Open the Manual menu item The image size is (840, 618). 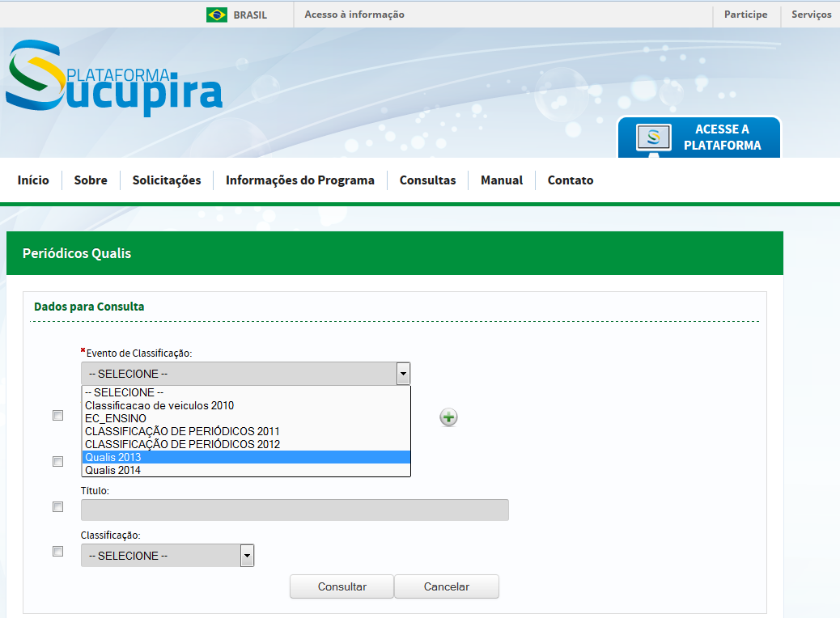pyautogui.click(x=502, y=180)
